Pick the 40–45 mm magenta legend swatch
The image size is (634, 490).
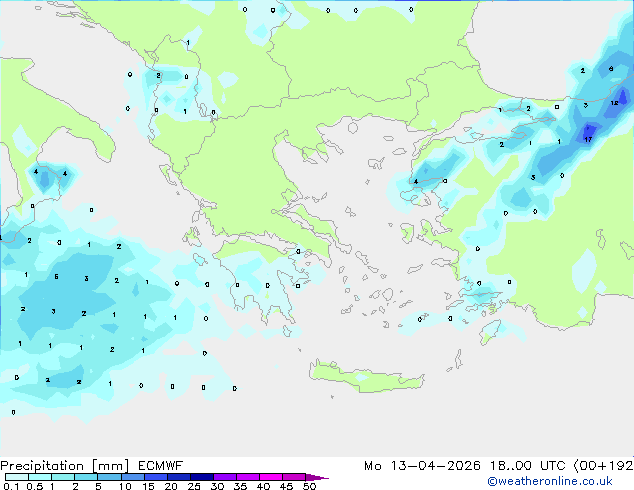click(x=271, y=477)
